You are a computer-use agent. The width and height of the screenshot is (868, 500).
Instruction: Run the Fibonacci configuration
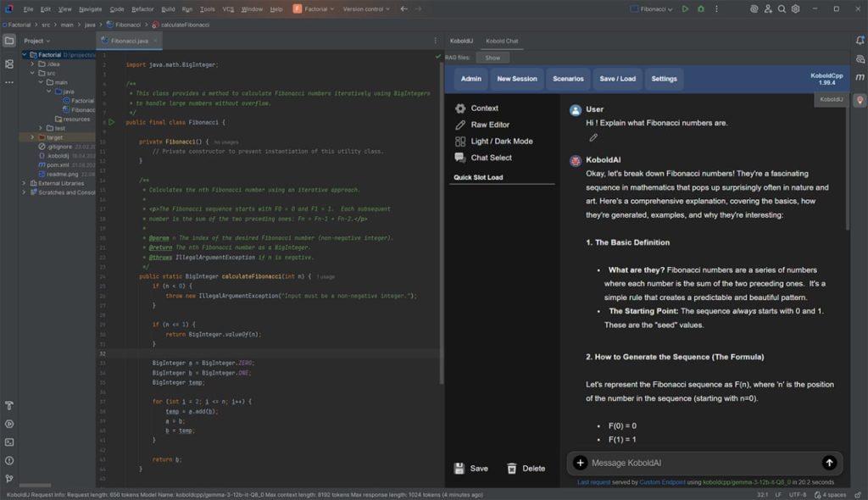[685, 8]
